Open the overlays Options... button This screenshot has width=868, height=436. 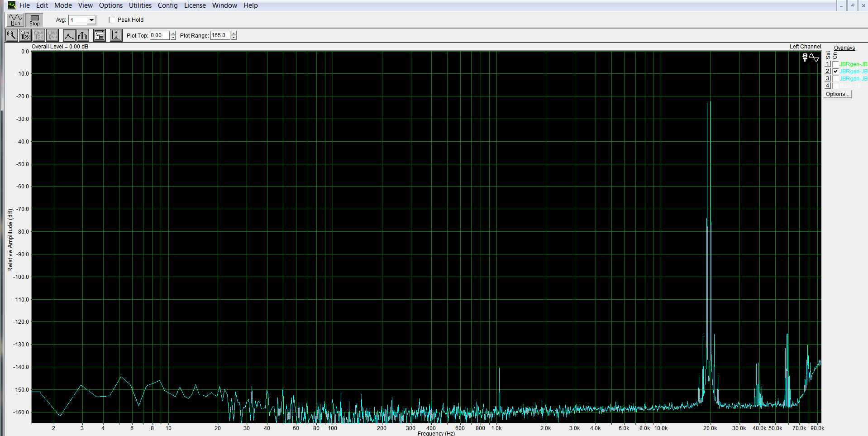point(837,94)
